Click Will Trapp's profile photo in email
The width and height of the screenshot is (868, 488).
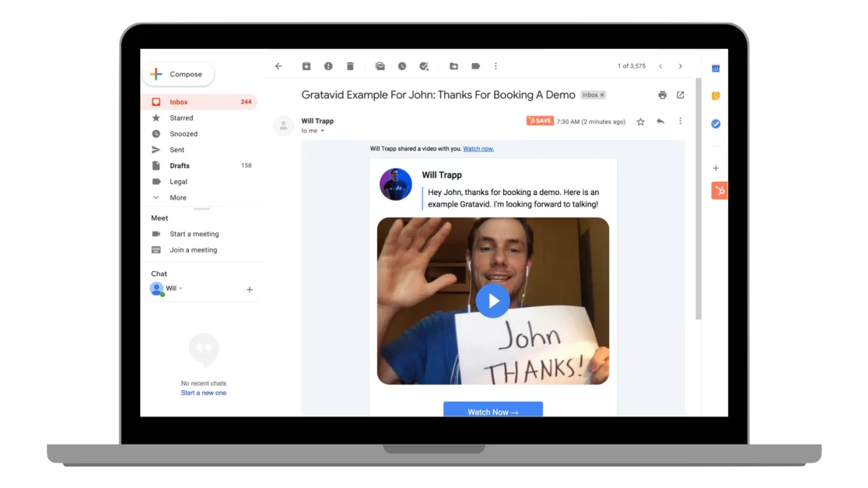pos(396,184)
